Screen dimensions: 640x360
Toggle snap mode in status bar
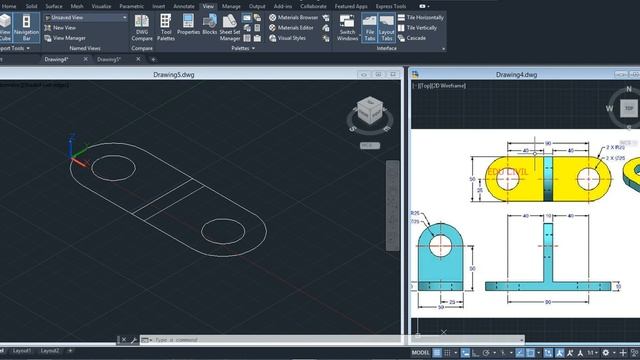click(448, 353)
